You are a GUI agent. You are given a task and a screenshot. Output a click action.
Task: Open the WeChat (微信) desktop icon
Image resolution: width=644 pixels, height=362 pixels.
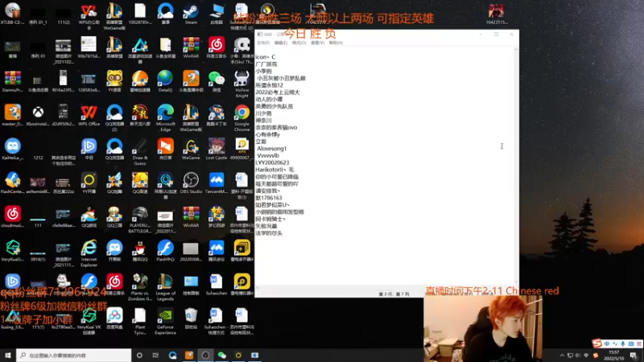pos(217,81)
